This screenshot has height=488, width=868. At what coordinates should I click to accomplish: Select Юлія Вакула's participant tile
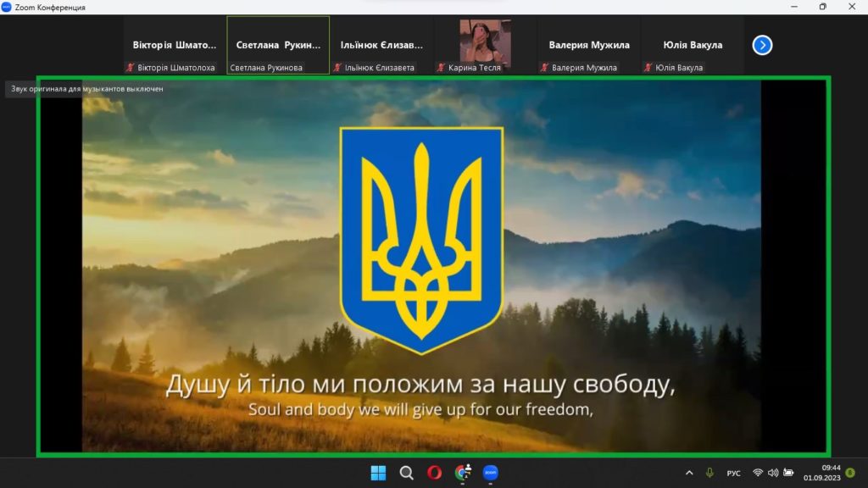tap(693, 45)
